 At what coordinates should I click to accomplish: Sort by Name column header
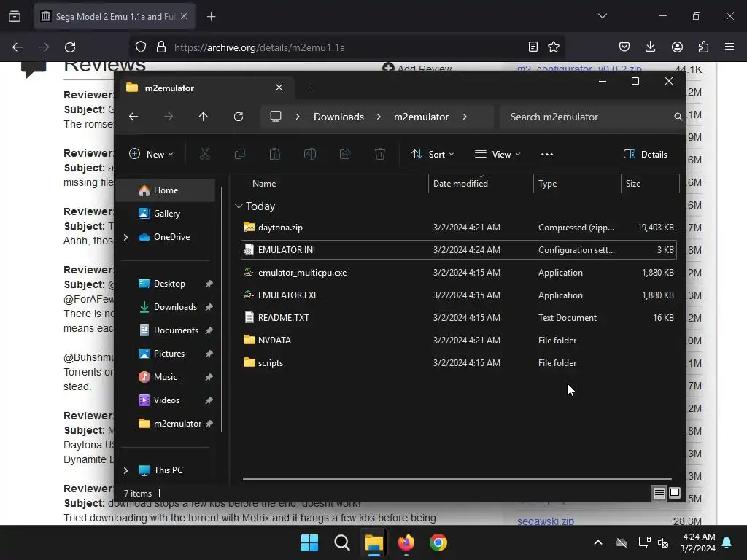click(264, 183)
